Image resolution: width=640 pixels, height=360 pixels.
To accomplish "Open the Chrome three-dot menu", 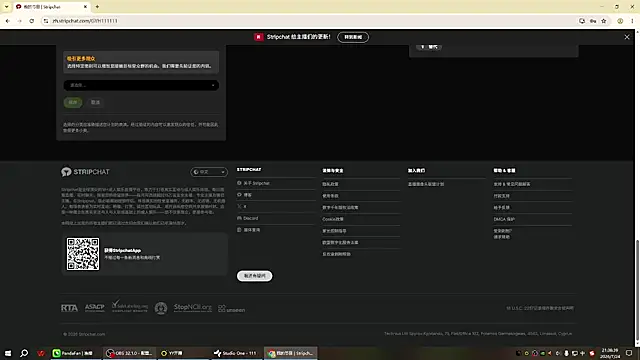I will point(632,21).
